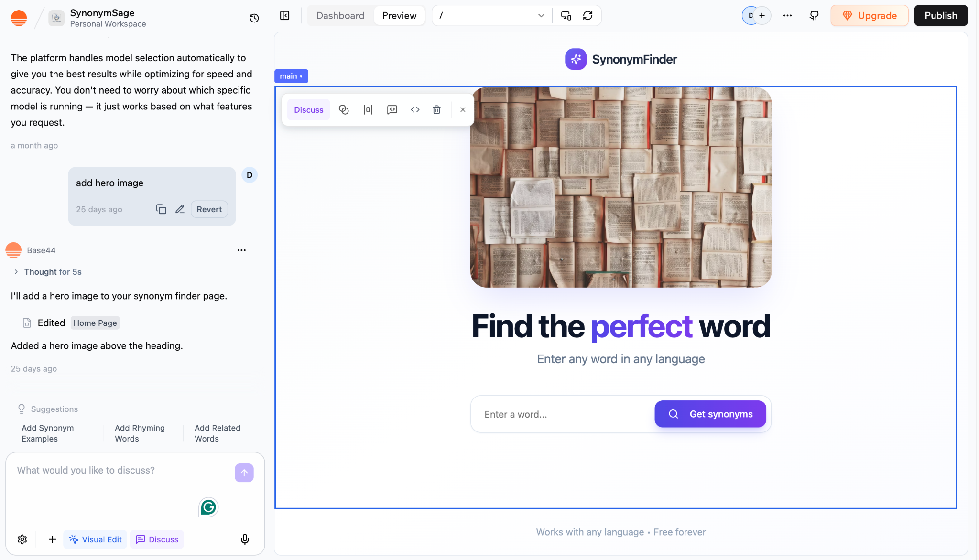Switch to the Dashboard tab

340,16
